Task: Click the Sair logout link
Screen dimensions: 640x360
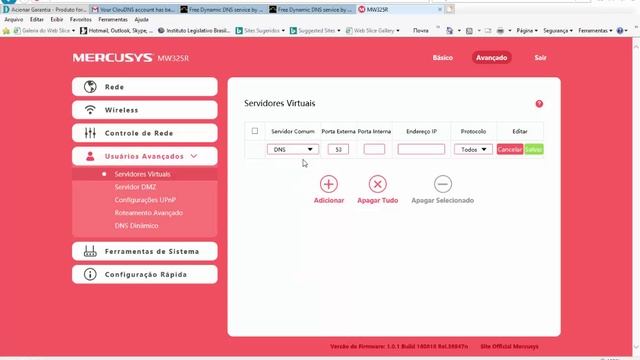Action: [540, 58]
